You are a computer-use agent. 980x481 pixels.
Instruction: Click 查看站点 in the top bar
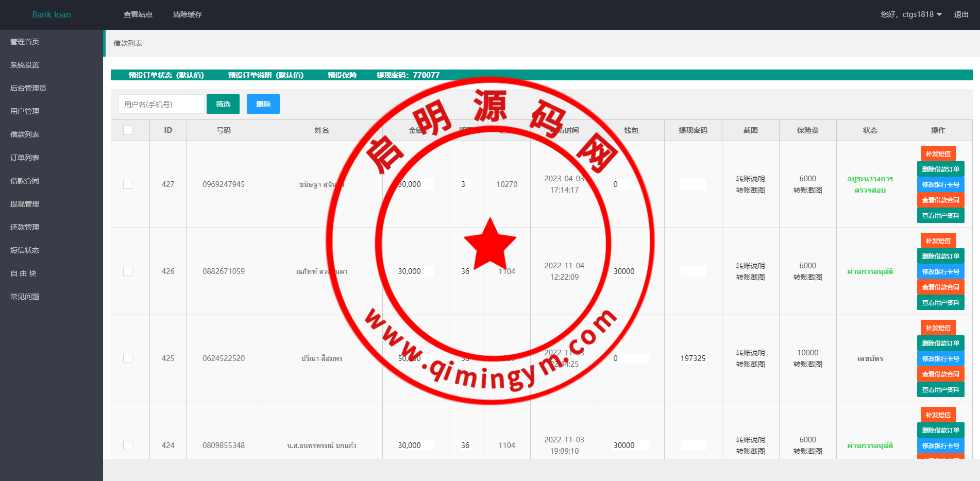pos(138,14)
